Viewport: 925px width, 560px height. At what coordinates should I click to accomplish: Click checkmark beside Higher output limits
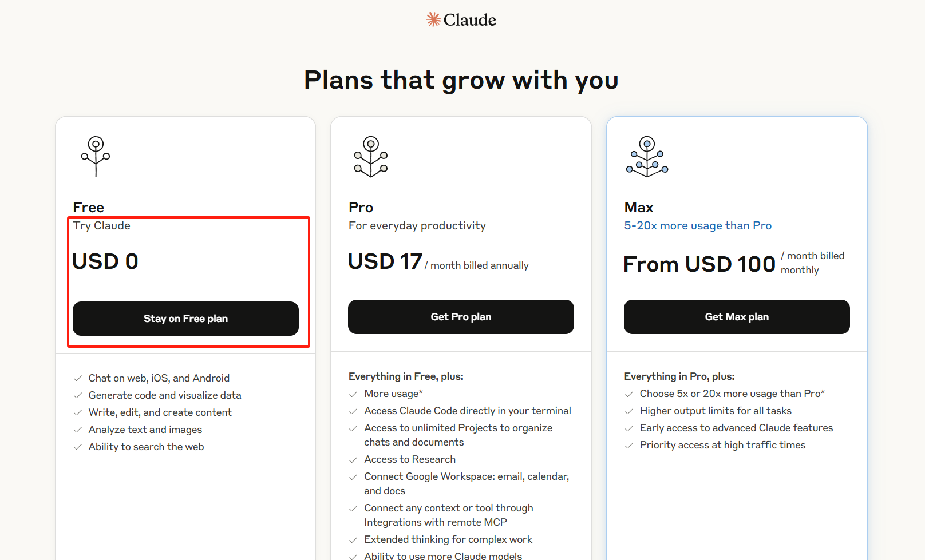[x=629, y=411]
